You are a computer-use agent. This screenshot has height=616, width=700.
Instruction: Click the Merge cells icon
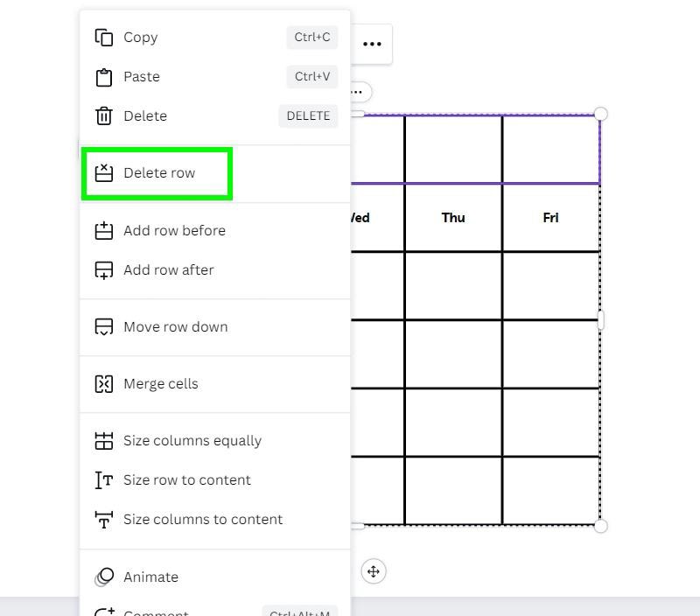tap(104, 384)
